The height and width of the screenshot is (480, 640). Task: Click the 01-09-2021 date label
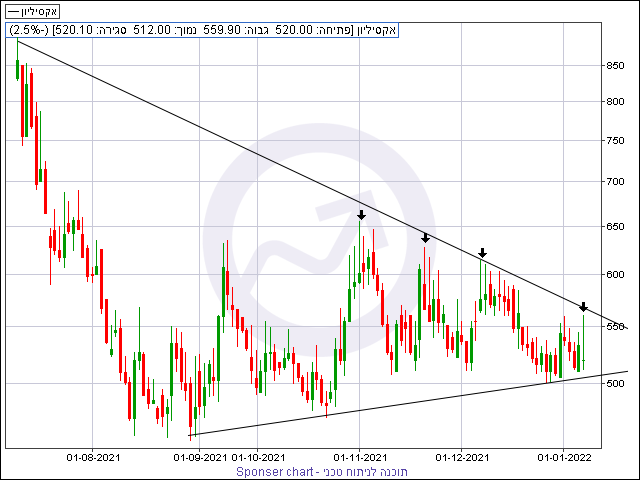[200, 458]
